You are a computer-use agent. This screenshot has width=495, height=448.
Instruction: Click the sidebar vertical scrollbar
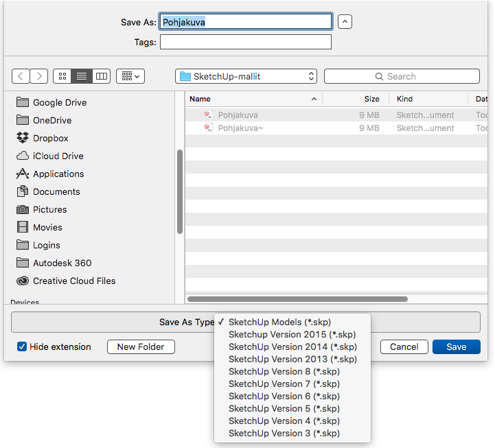(x=180, y=192)
